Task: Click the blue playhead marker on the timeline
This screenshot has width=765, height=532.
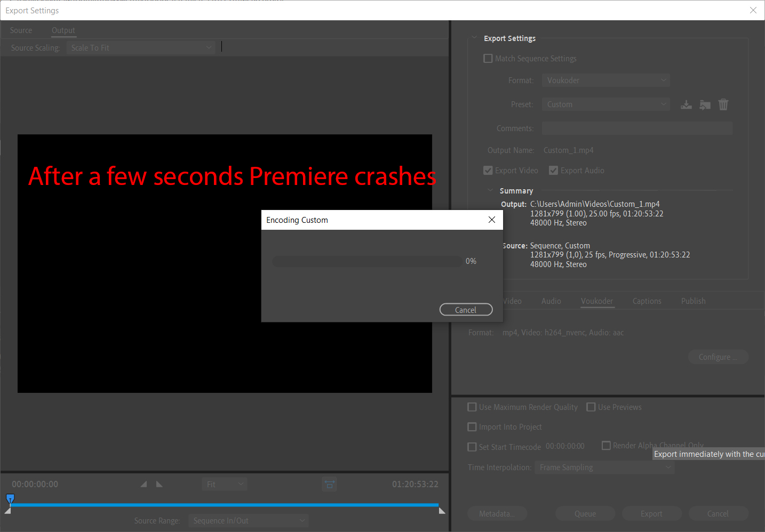Action: click(x=10, y=498)
